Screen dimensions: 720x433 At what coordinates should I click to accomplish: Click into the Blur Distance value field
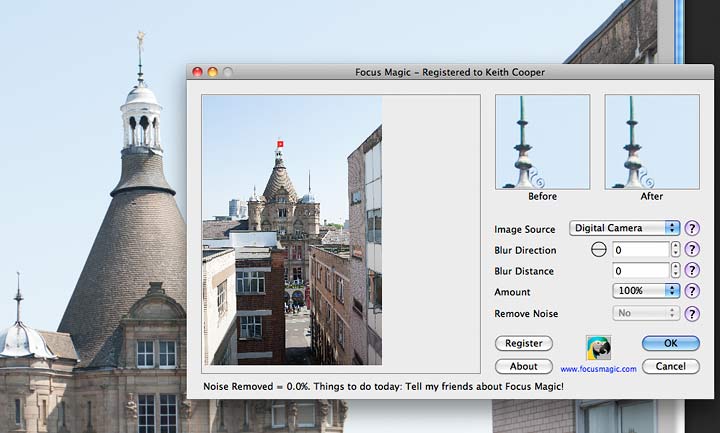click(x=641, y=270)
